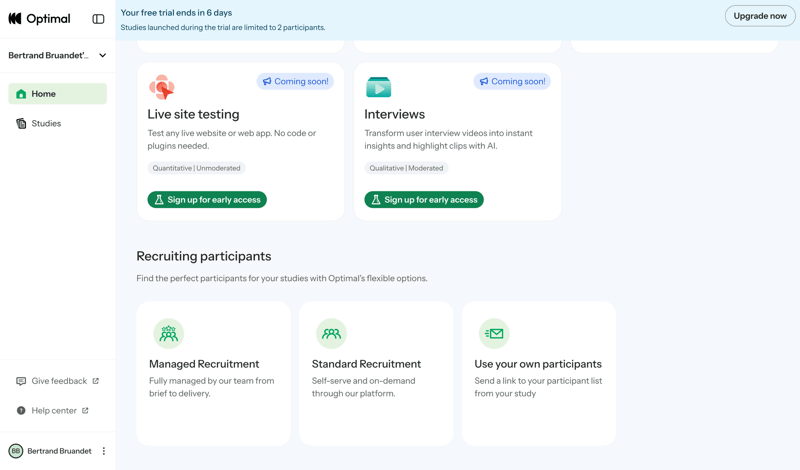Viewport: 800px width, 470px height.
Task: Click the BB user avatar
Action: tap(16, 451)
